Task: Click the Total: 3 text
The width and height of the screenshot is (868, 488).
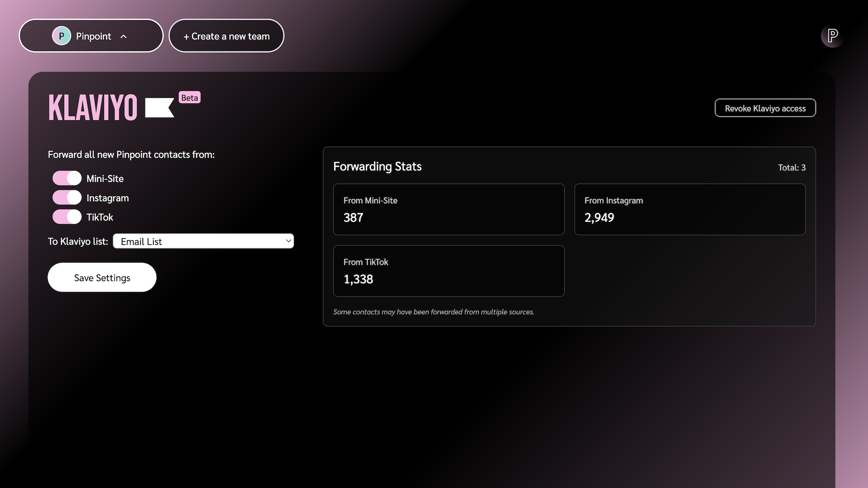Action: (792, 168)
